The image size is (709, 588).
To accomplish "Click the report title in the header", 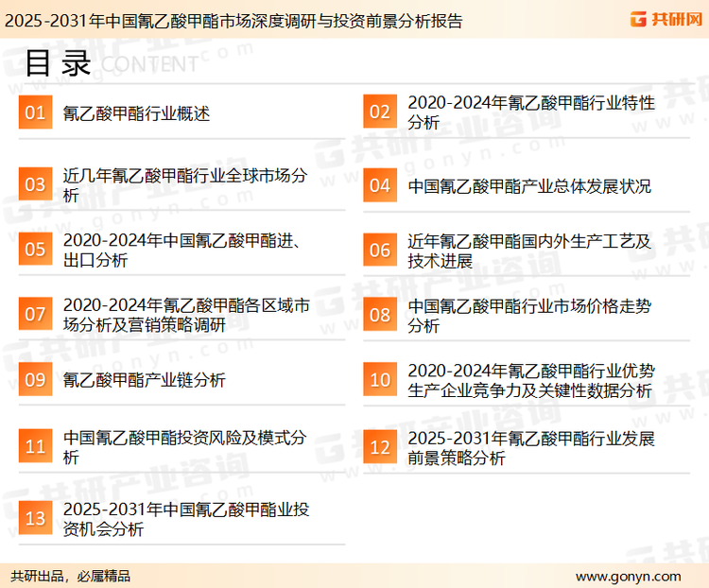I will 233,21.
